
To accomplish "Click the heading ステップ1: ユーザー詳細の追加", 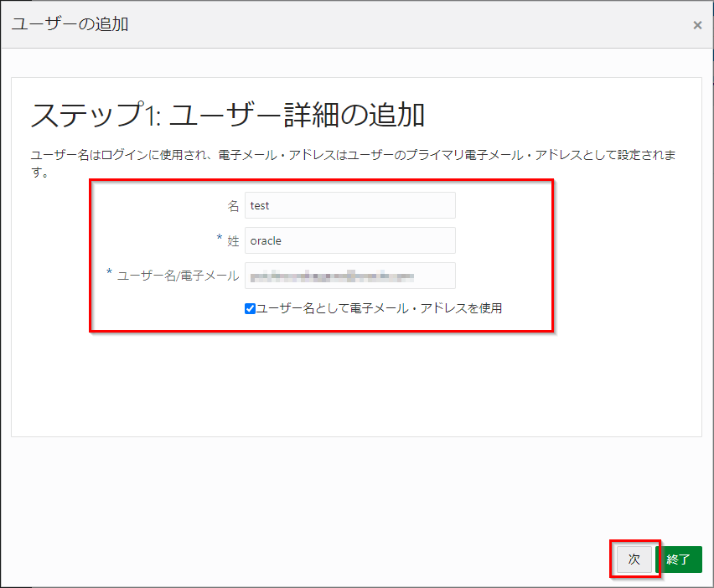I will click(228, 115).
